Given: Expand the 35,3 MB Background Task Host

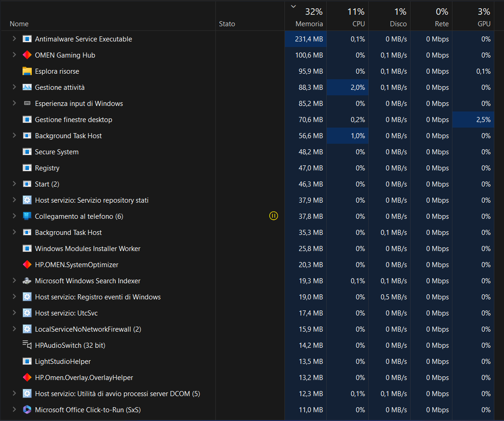Looking at the screenshot, I should coord(14,232).
